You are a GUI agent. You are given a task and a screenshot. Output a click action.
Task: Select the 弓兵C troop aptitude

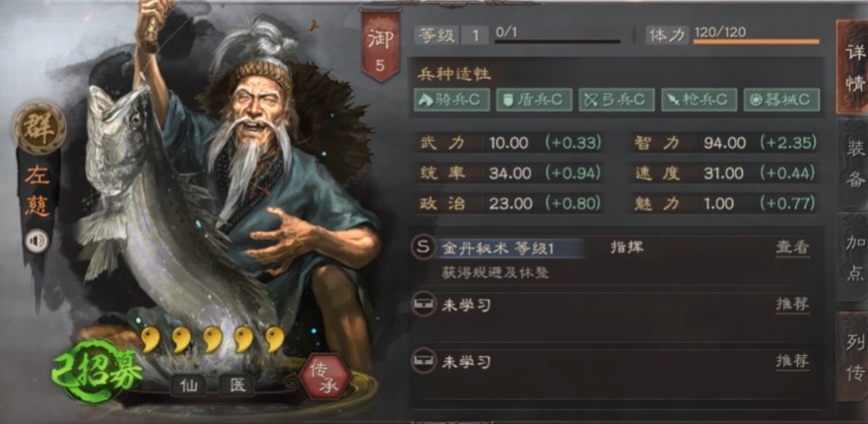click(x=616, y=100)
